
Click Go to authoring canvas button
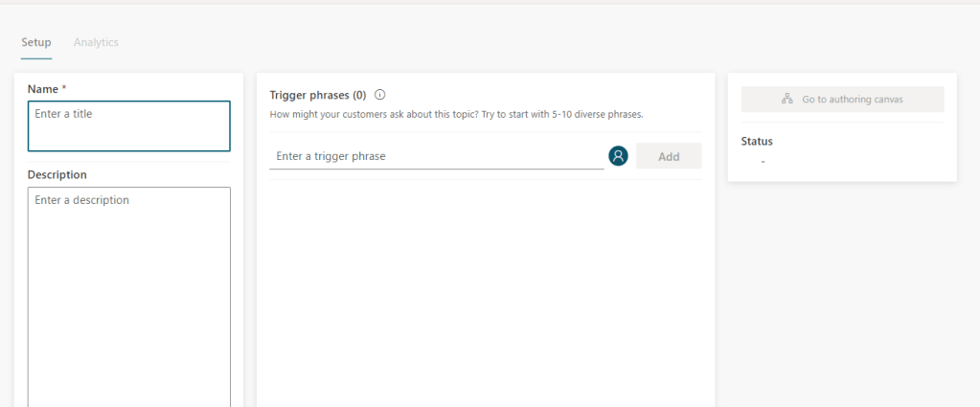point(842,99)
